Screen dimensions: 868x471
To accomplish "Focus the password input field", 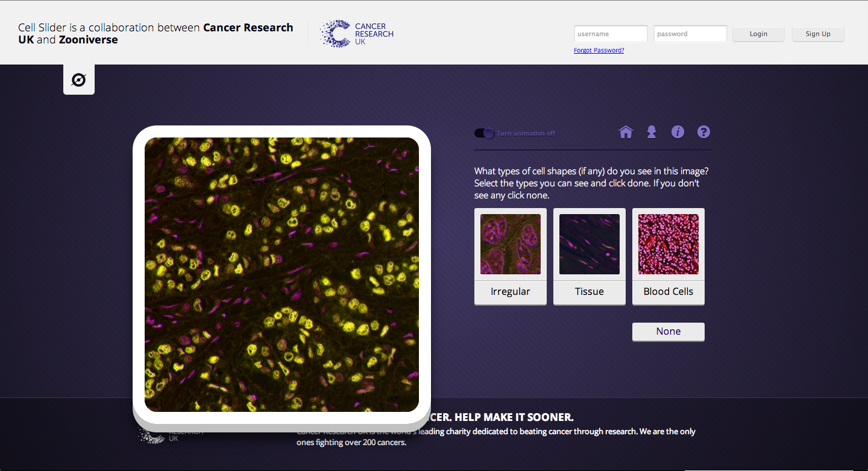I will [x=690, y=34].
